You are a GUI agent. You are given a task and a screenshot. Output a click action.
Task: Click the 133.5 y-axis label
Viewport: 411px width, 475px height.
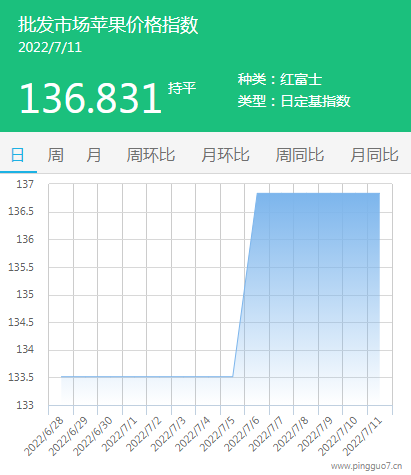(21, 377)
